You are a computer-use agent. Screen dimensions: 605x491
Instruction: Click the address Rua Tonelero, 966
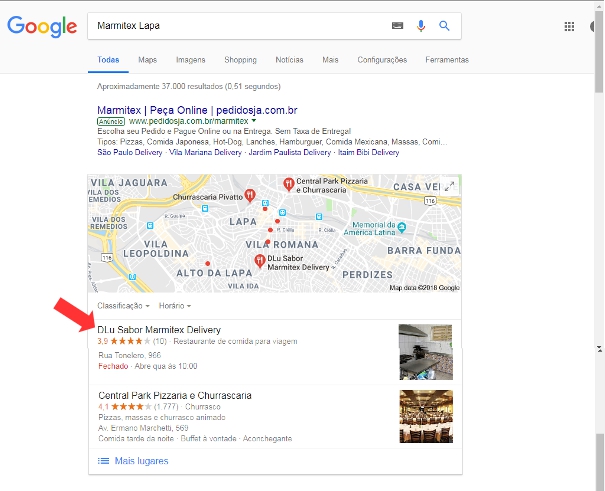click(130, 355)
